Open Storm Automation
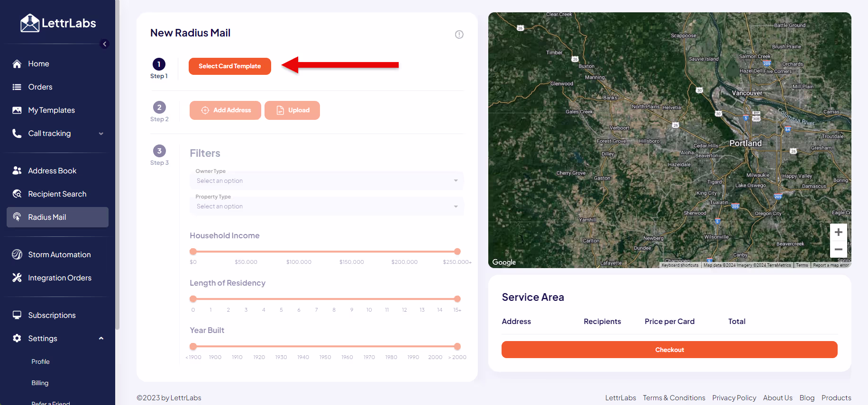The image size is (868, 405). coord(57,254)
